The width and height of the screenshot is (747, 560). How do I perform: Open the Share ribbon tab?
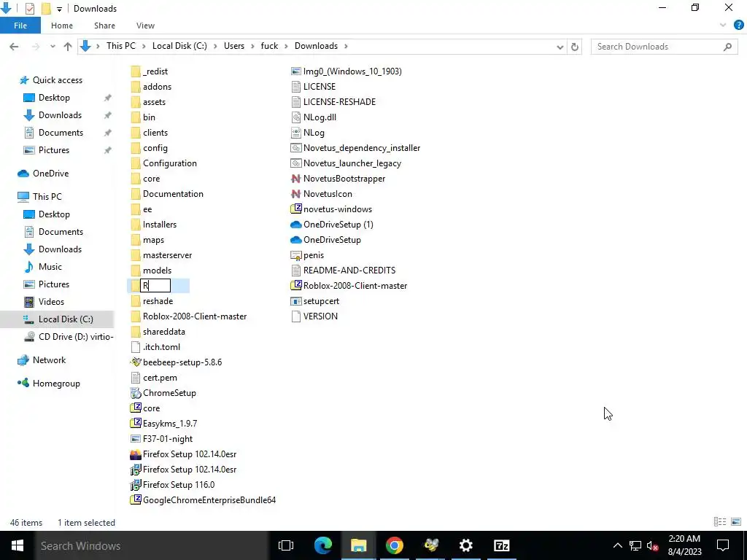pos(104,26)
